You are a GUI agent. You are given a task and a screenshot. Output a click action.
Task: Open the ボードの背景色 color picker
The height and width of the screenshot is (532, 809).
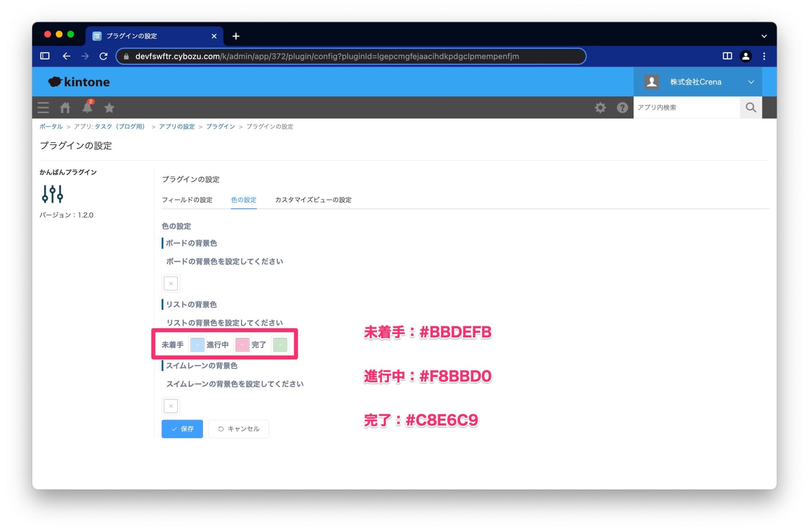[x=171, y=283]
